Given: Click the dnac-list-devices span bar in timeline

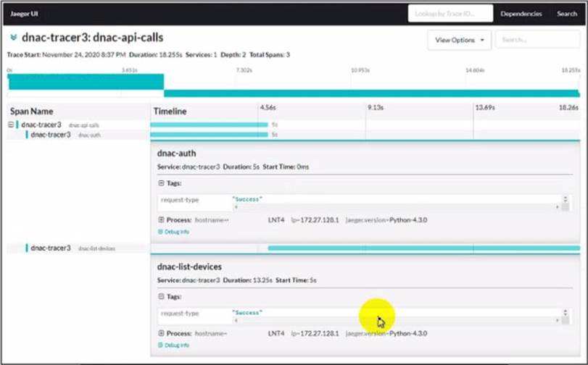Looking at the screenshot, I should click(423, 248).
